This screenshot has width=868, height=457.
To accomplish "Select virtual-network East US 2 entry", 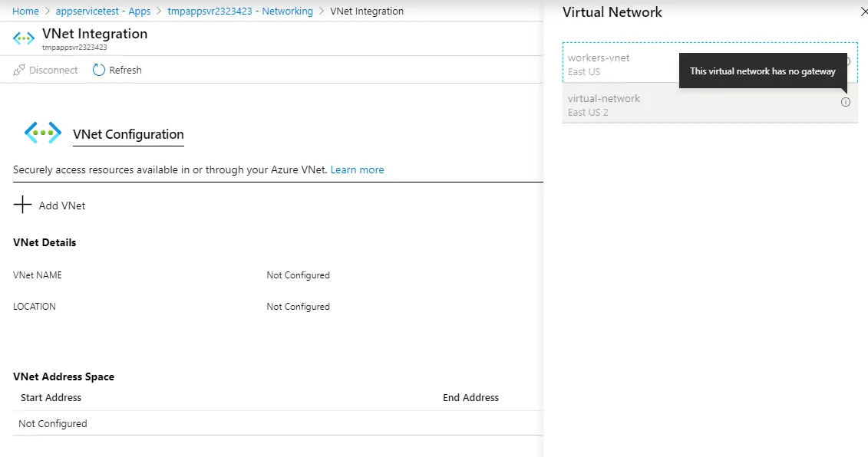I will tap(710, 103).
